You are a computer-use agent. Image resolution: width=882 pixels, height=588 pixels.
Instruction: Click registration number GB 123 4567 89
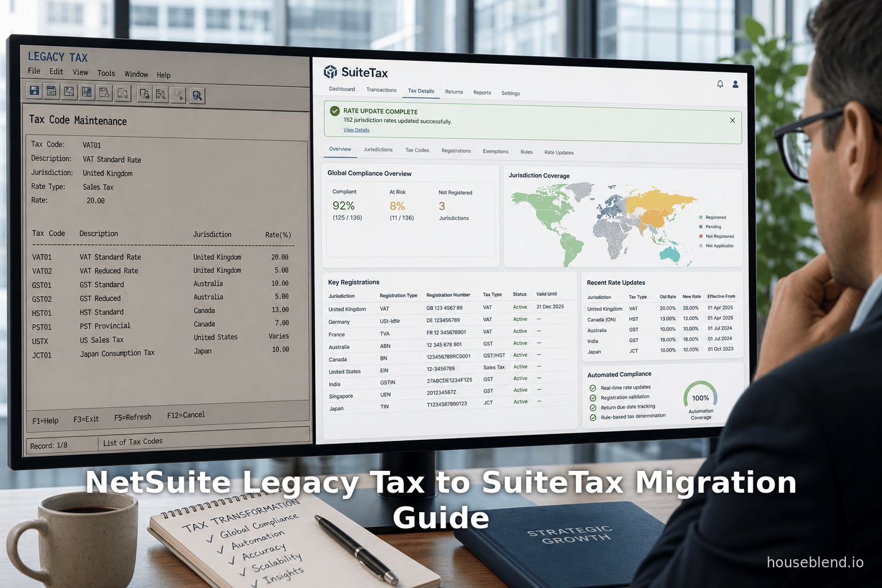pos(444,308)
